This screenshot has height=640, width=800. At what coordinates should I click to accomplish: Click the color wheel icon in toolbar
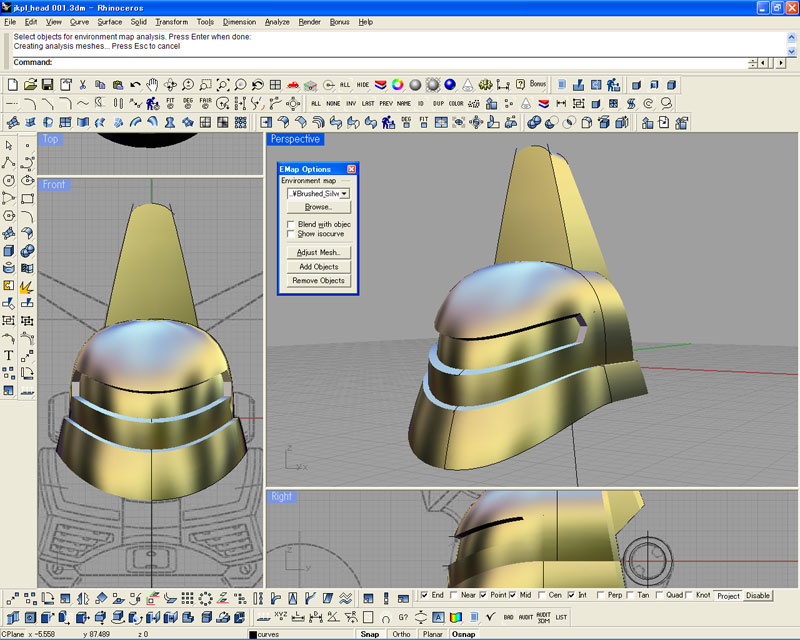pyautogui.click(x=397, y=85)
